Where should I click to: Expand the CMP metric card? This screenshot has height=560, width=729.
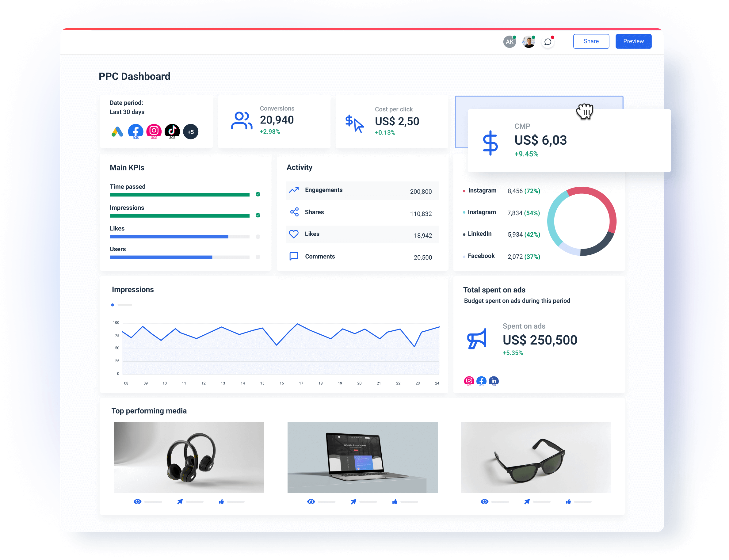[x=569, y=140]
